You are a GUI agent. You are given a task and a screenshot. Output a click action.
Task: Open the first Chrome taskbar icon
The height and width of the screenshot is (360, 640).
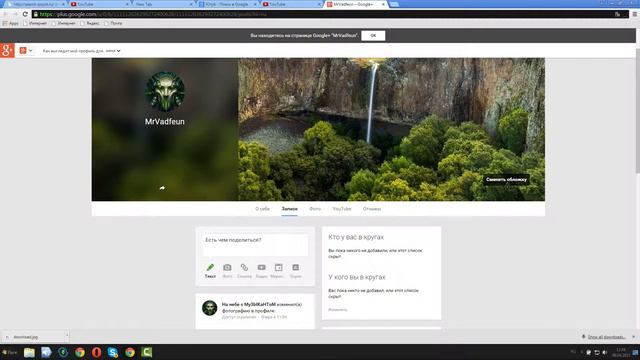coord(80,352)
